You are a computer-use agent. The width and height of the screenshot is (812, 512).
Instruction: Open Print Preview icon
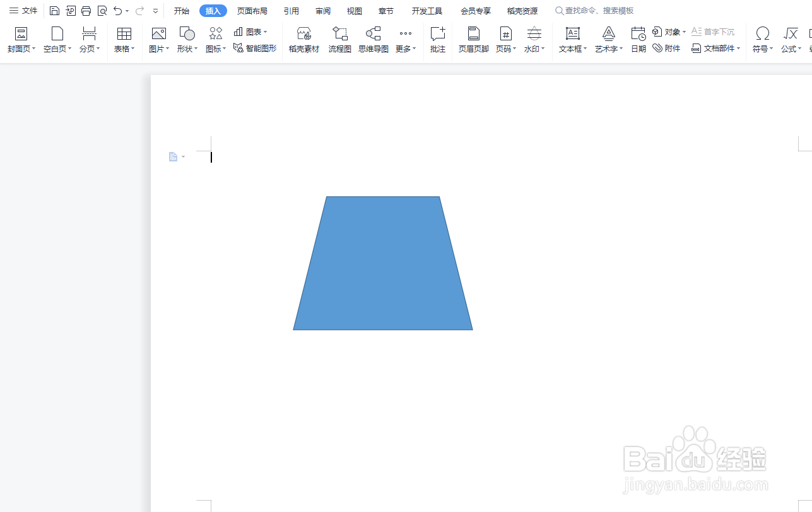[x=102, y=11]
